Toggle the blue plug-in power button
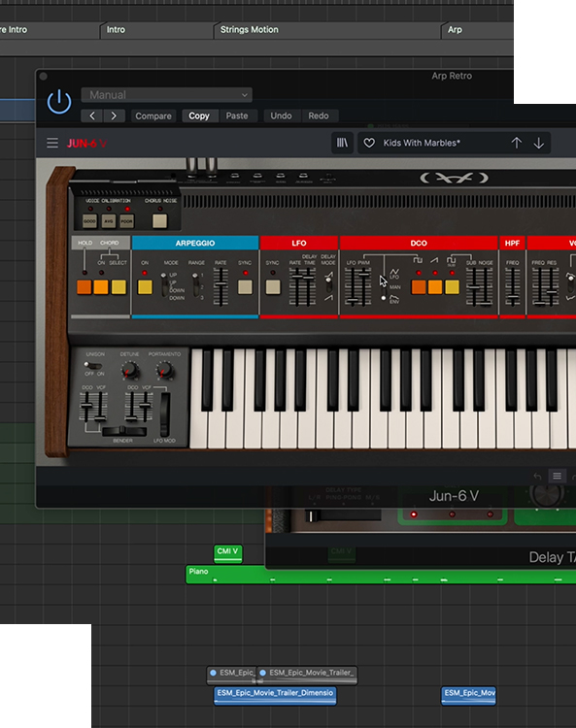This screenshot has height=728, width=576. (59, 102)
